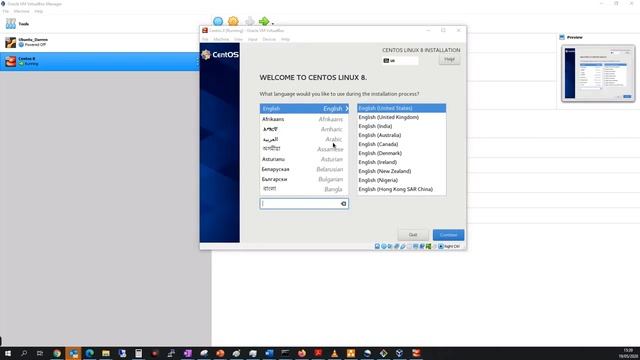
Task: Focus the language search input field
Action: click(x=304, y=204)
